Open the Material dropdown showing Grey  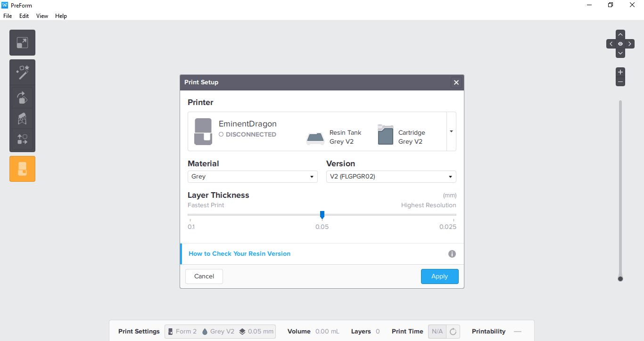253,177
